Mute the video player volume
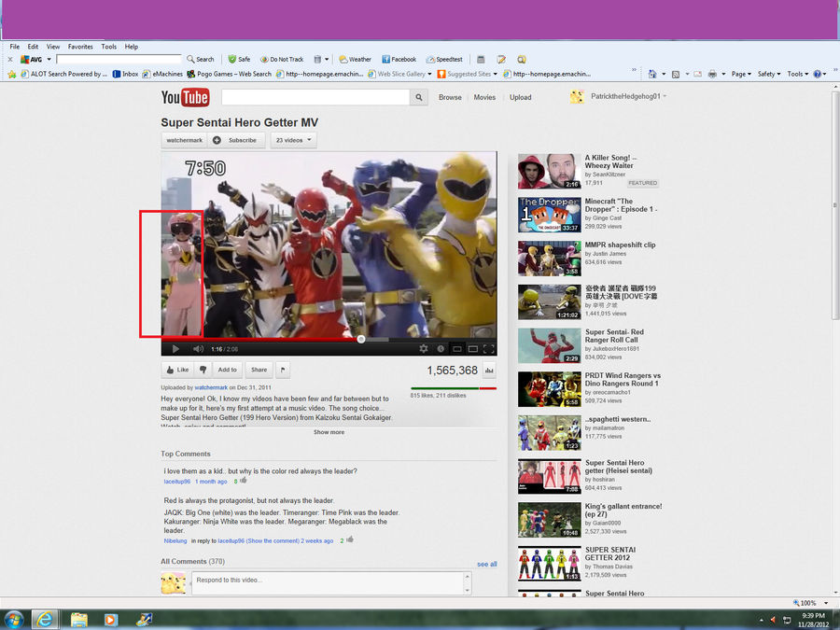 pos(198,349)
